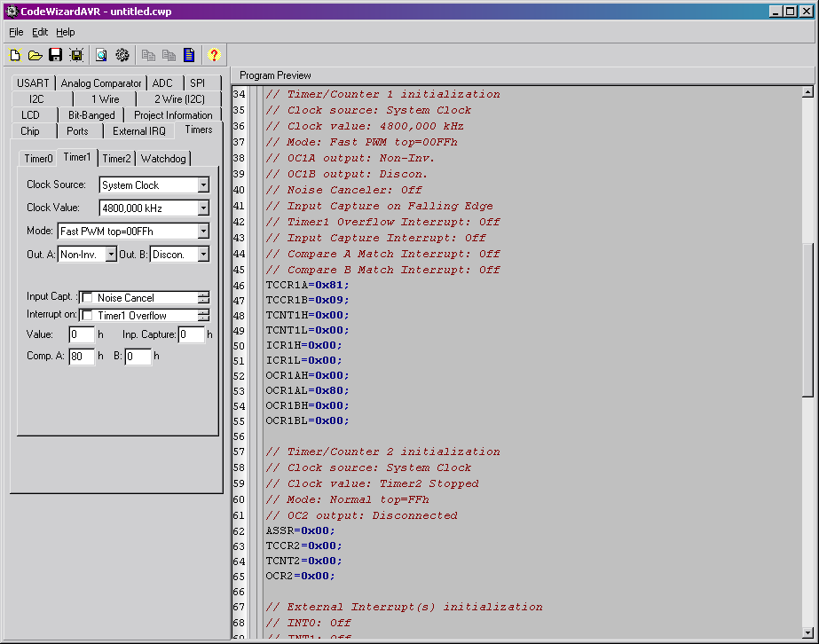
Task: Open the Out. B Discon. dropdown
Action: point(203,255)
